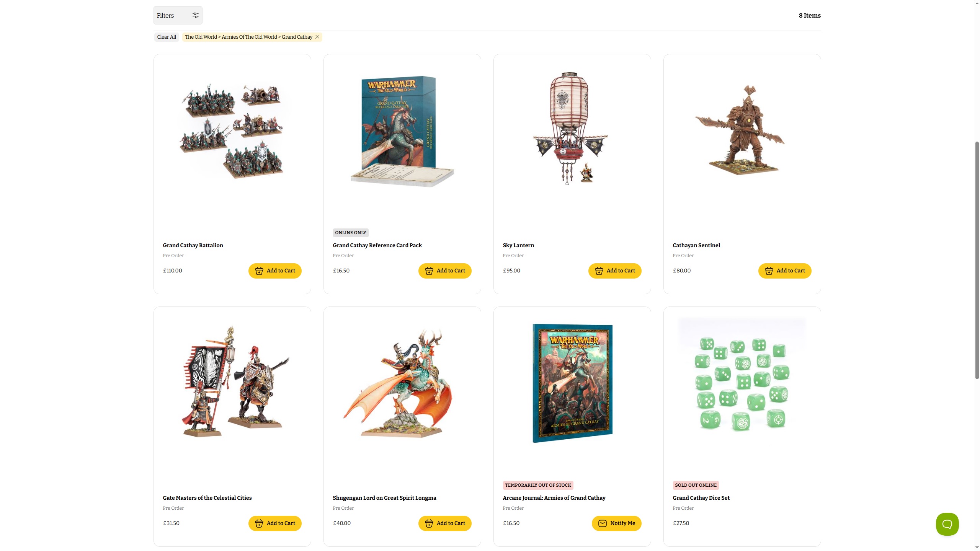Screen dimensions: 980x551
Task: Add Grand Cathay Battalion to cart
Action: (275, 271)
